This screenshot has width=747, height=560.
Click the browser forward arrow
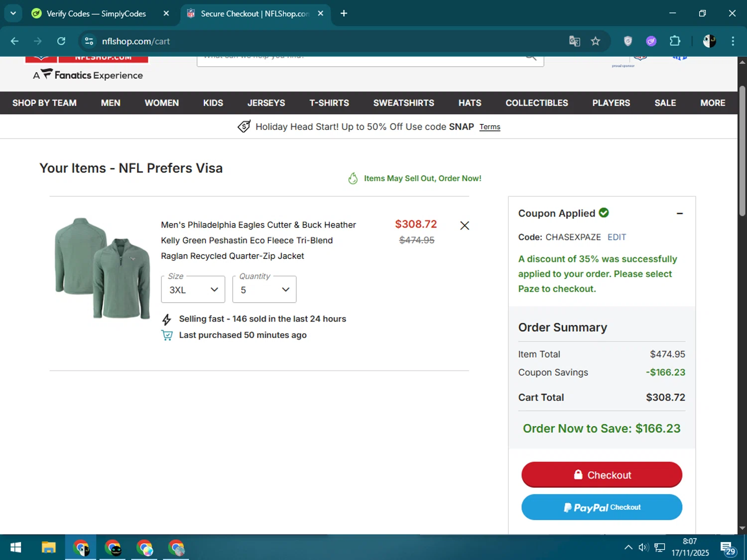point(38,41)
